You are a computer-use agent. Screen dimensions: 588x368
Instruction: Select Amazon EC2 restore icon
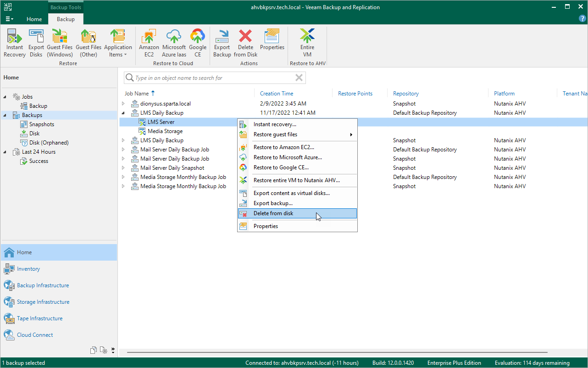pos(149,43)
